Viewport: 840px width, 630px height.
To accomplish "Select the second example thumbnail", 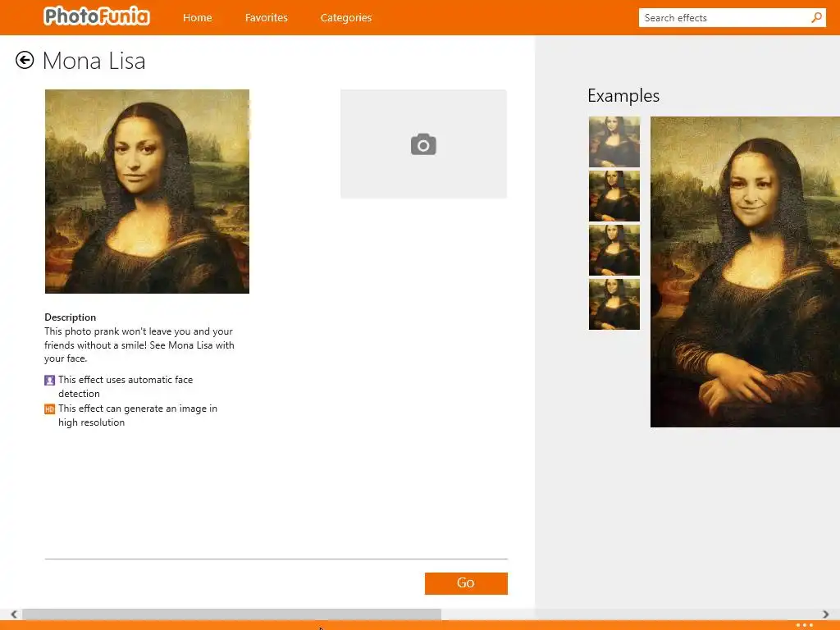I will tap(614, 196).
